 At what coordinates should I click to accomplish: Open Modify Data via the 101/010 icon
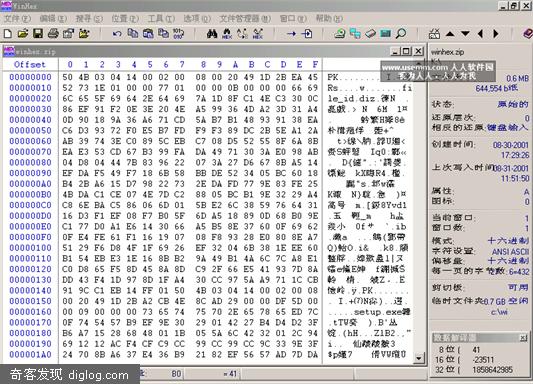tap(178, 34)
